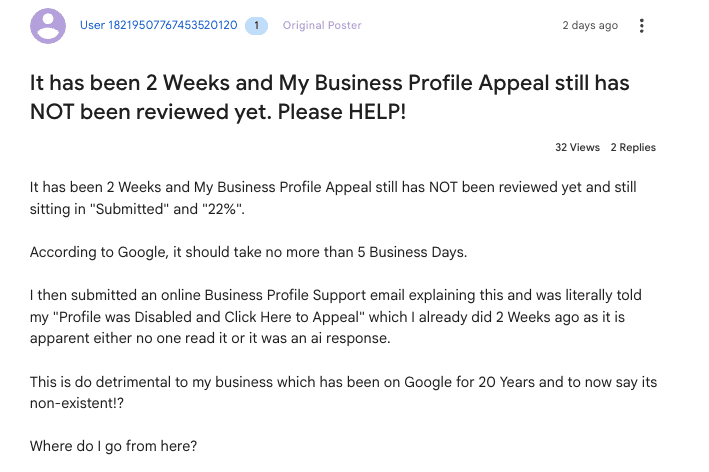
Task: Click the purple user avatar icon
Action: tap(48, 26)
